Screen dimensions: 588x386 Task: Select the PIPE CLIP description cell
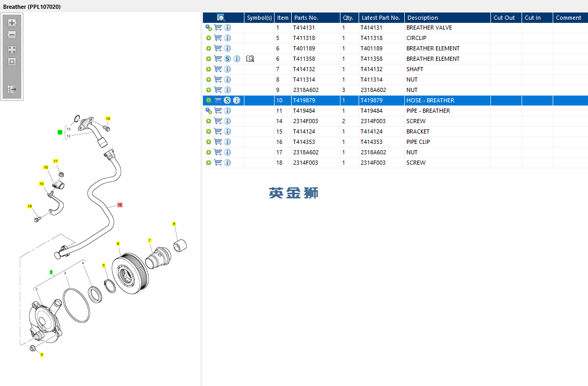[x=447, y=142]
